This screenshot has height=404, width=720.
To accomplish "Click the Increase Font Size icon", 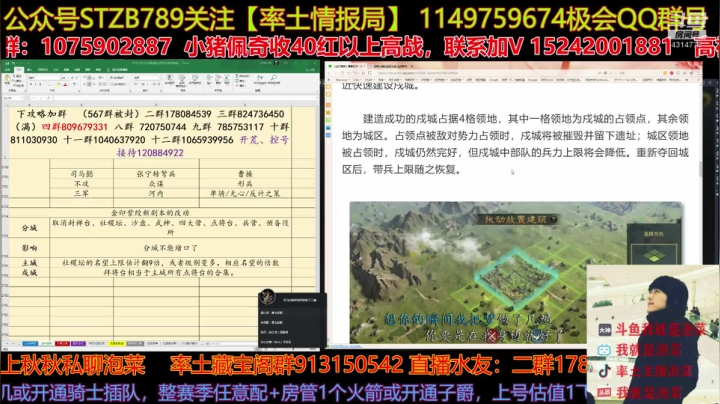I will click(73, 78).
